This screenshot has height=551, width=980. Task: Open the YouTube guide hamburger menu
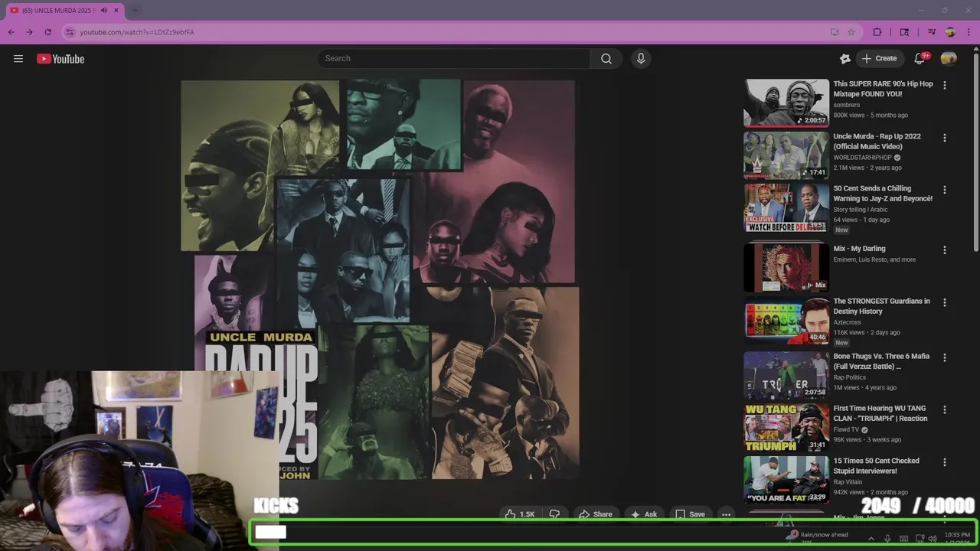pyautogui.click(x=18, y=59)
